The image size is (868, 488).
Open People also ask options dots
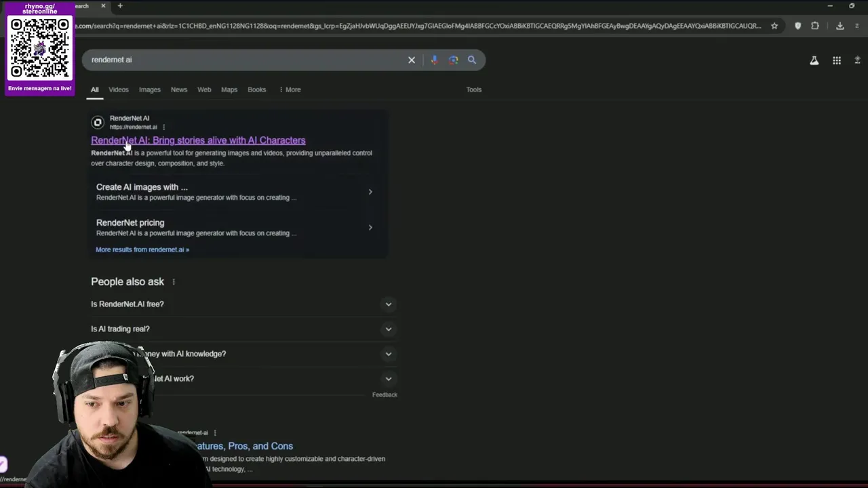tap(174, 282)
